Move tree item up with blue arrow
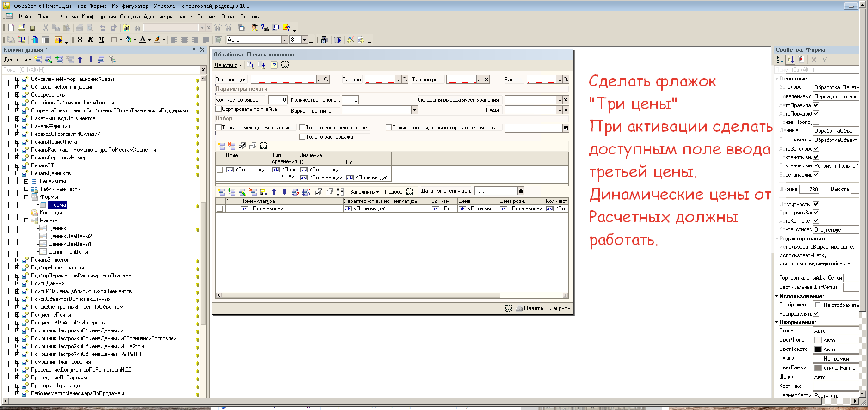The width and height of the screenshot is (868, 410). point(80,60)
